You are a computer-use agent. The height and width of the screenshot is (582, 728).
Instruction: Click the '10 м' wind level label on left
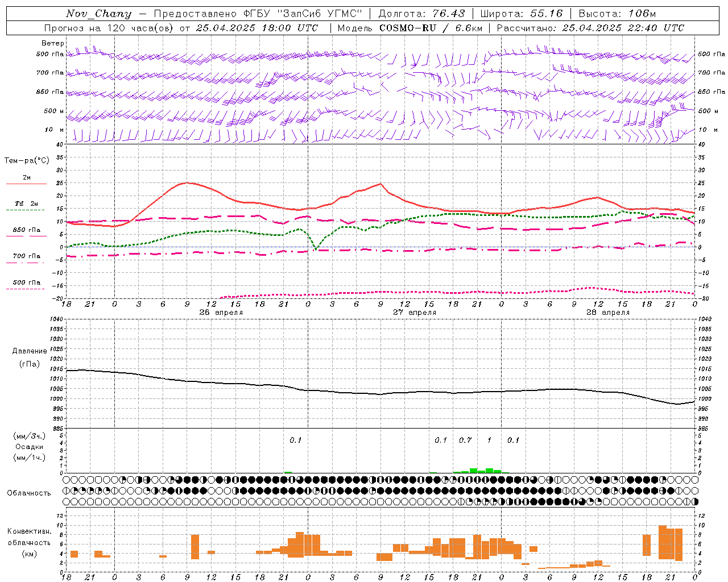pos(55,130)
